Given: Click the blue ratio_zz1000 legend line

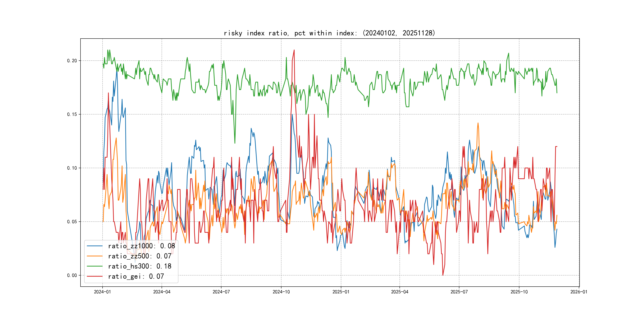Looking at the screenshot, I should (x=94, y=246).
